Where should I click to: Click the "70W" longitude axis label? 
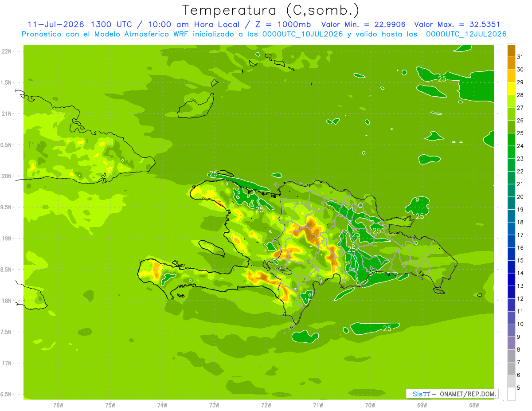370,405
